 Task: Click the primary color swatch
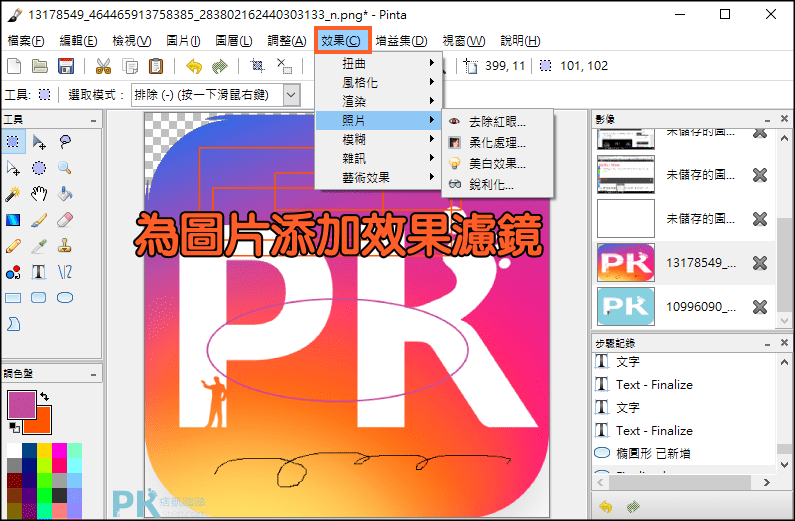[21, 404]
